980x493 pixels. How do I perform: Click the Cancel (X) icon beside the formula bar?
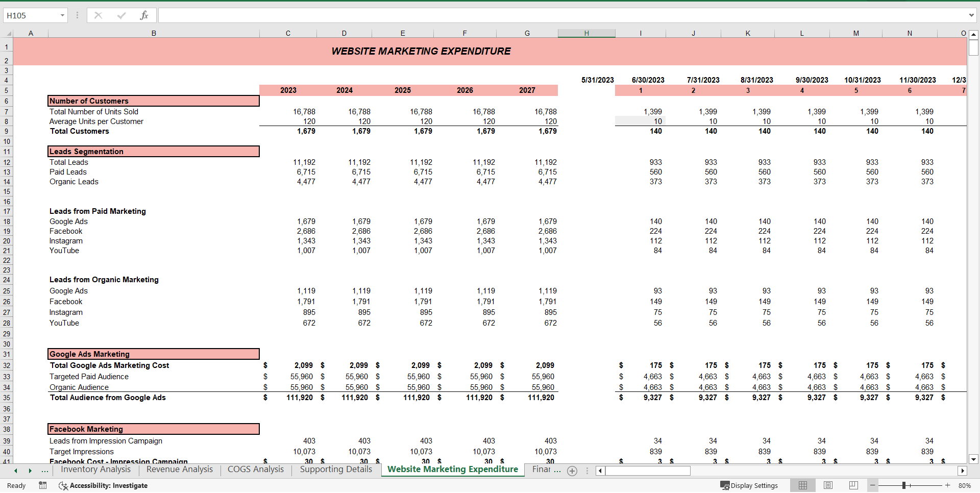[98, 15]
